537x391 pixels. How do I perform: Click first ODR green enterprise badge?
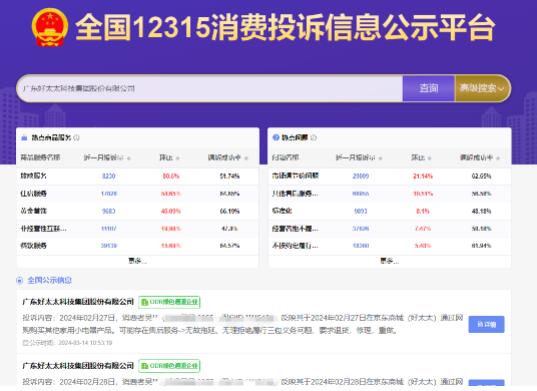click(170, 302)
